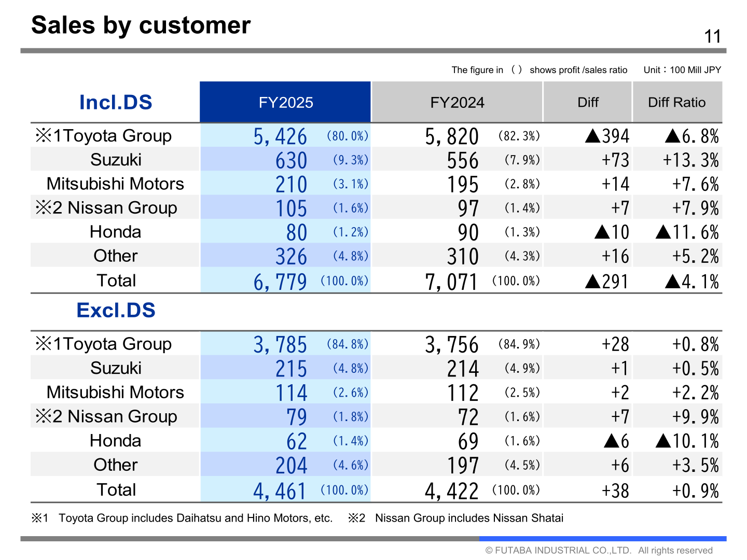Select the FY2025 column header
The height and width of the screenshot is (560, 747).
click(286, 102)
